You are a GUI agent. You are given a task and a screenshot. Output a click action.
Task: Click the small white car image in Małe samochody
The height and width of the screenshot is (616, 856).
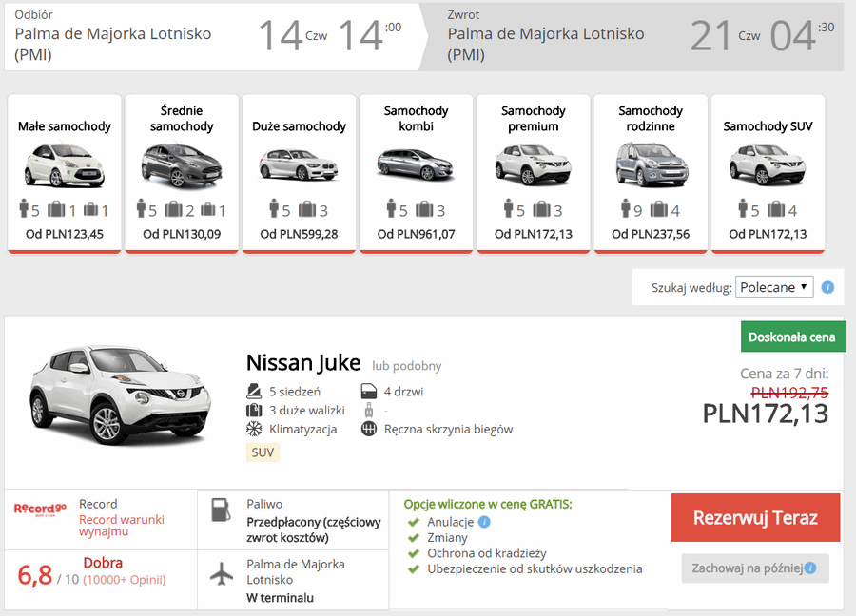click(65, 165)
